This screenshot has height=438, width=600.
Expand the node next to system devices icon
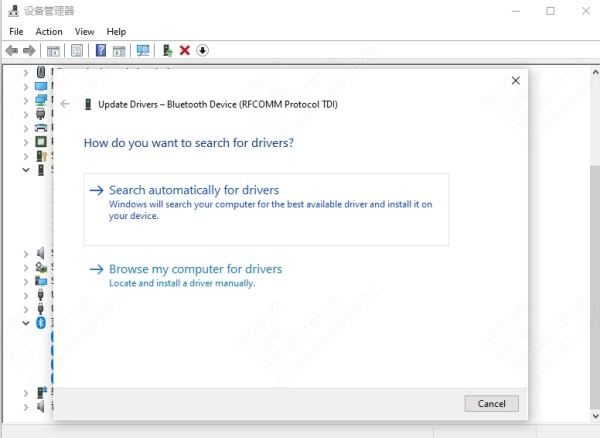[x=26, y=282]
